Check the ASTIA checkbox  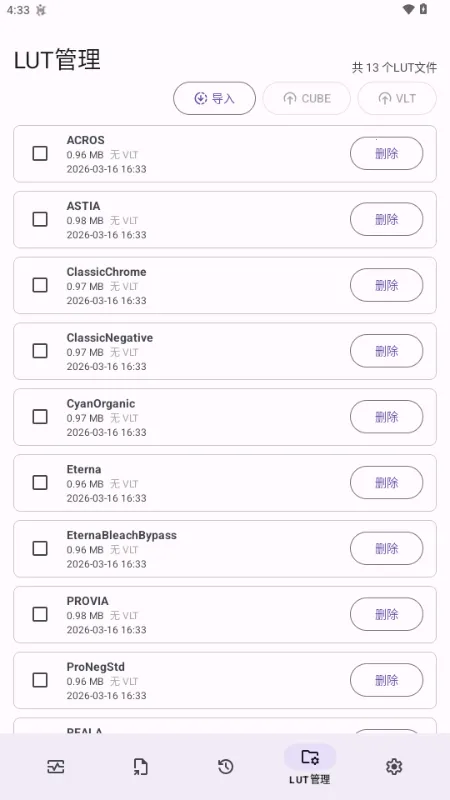click(x=40, y=219)
